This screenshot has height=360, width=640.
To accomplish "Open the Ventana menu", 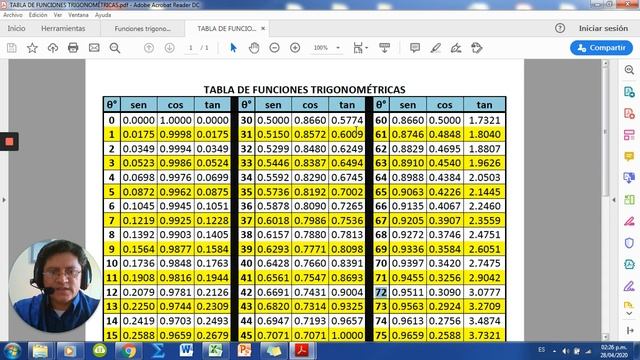I will click(78, 15).
